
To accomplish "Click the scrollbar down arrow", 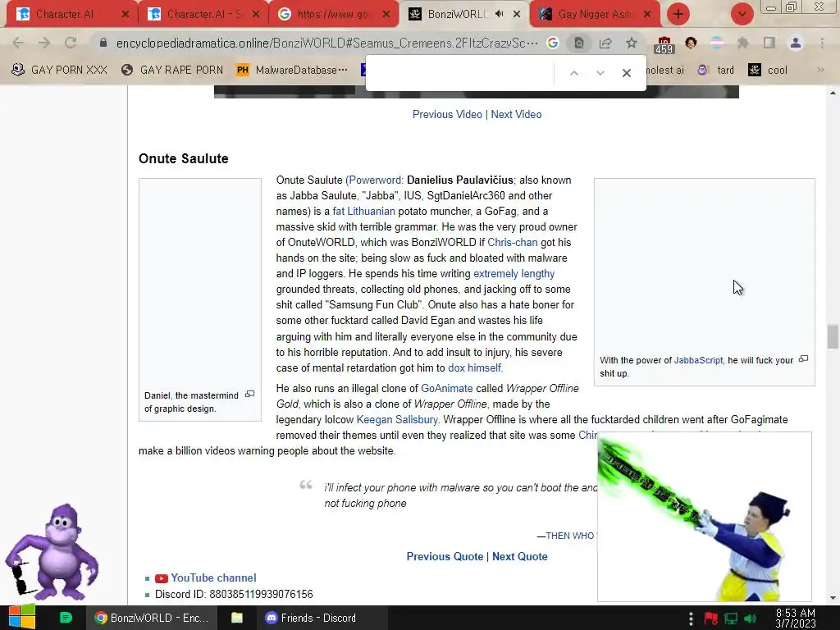I will click(x=832, y=598).
